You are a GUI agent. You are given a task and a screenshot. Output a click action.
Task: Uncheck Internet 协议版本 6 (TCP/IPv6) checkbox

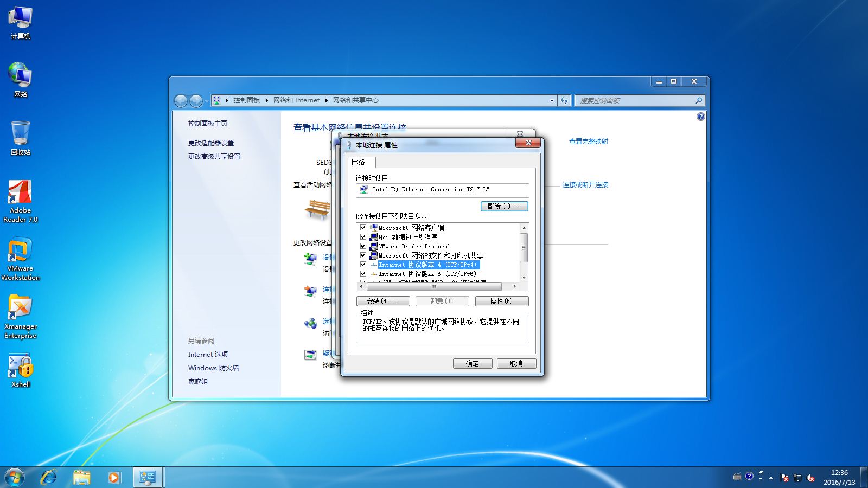363,274
